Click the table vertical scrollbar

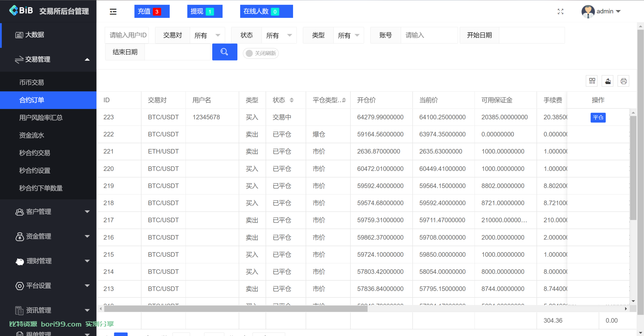pos(633,168)
